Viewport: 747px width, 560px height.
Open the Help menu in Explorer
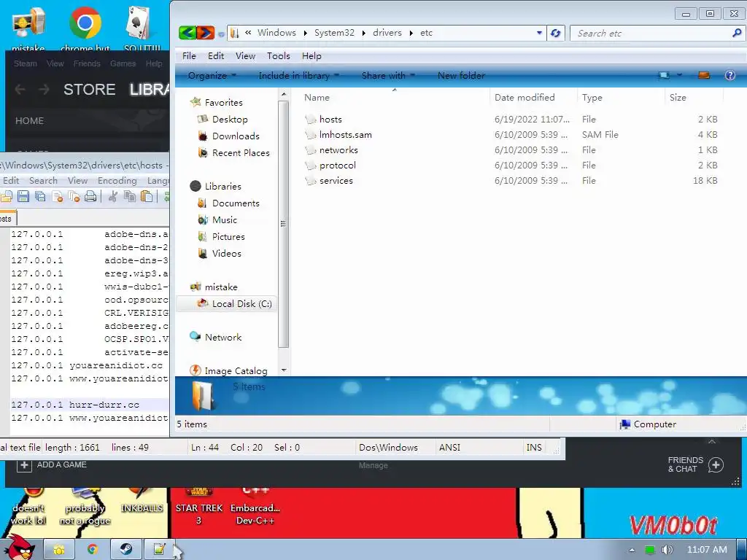coord(311,55)
